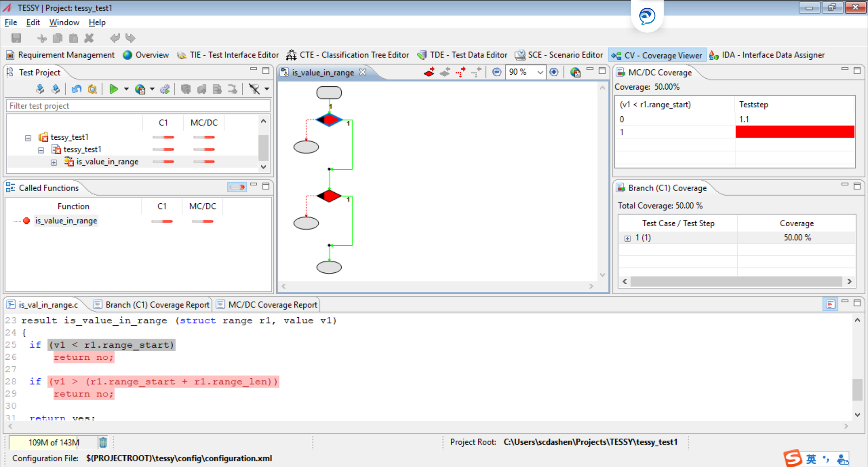The height and width of the screenshot is (467, 868).
Task: Click the Undo arrow in main toolbar
Action: [x=115, y=38]
